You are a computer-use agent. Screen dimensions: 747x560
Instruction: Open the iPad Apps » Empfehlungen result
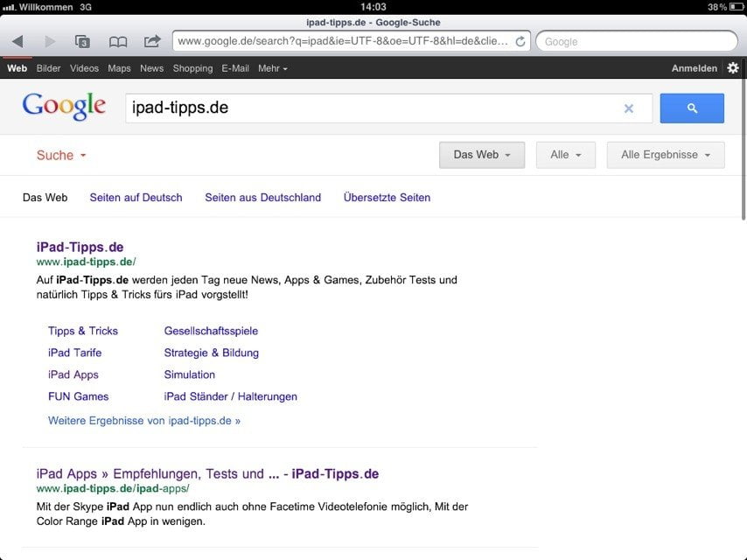pyautogui.click(x=207, y=473)
